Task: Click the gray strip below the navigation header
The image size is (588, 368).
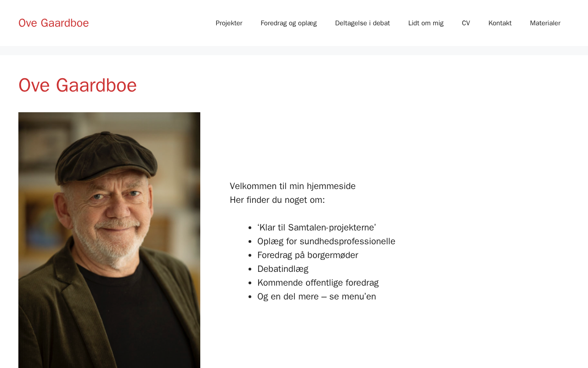Action: click(294, 51)
